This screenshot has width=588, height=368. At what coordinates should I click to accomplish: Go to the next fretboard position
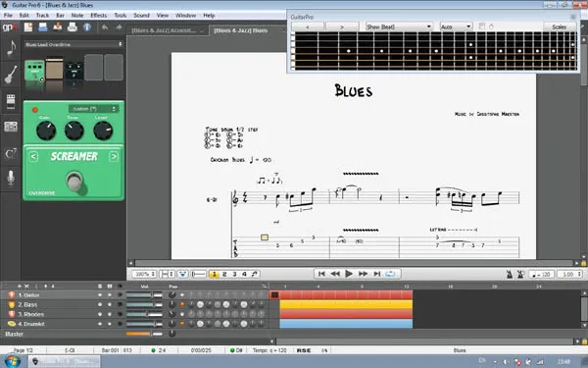point(342,26)
